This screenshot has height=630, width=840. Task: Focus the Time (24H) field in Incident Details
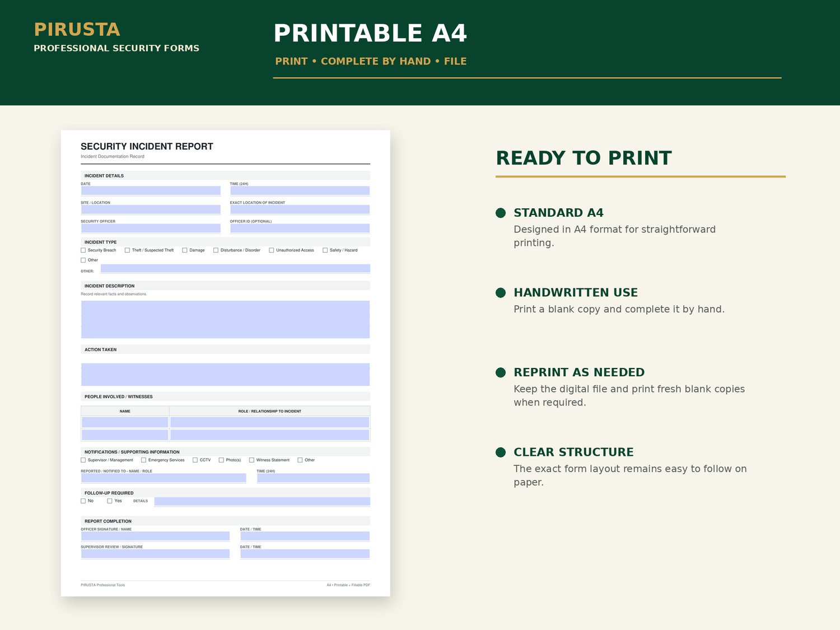[x=300, y=190]
